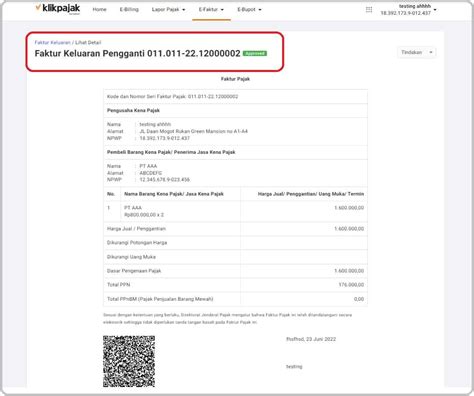Expand the E-Faktur dropdown menu
The width and height of the screenshot is (474, 396).
click(211, 9)
